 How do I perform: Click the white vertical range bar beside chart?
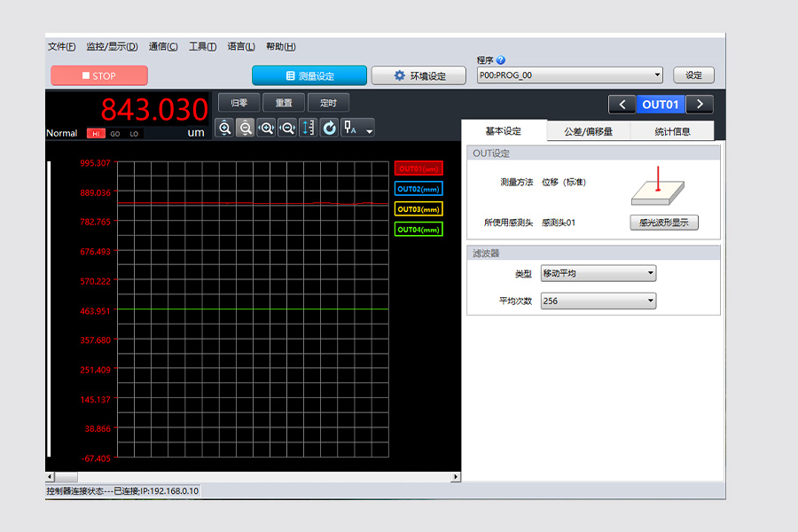(49, 309)
